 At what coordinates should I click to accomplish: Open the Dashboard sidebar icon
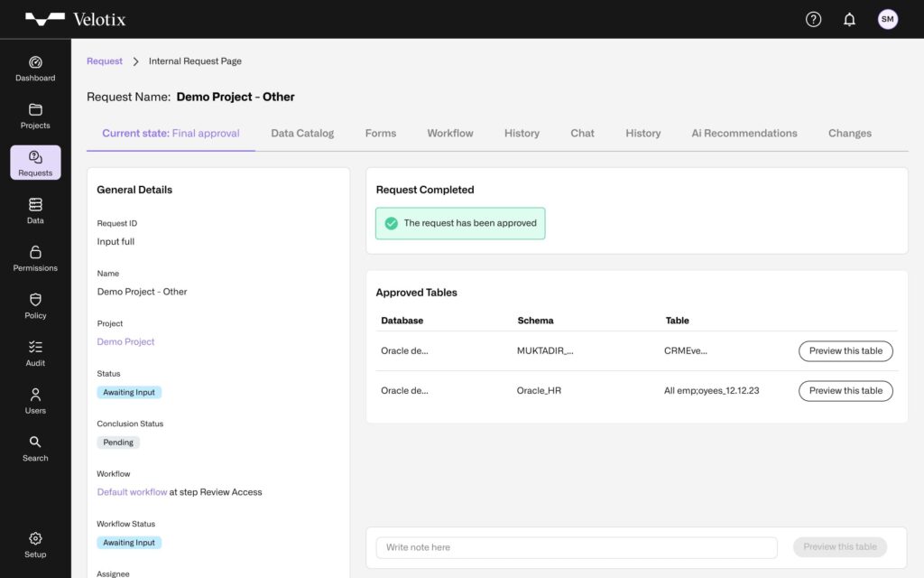[x=35, y=62]
